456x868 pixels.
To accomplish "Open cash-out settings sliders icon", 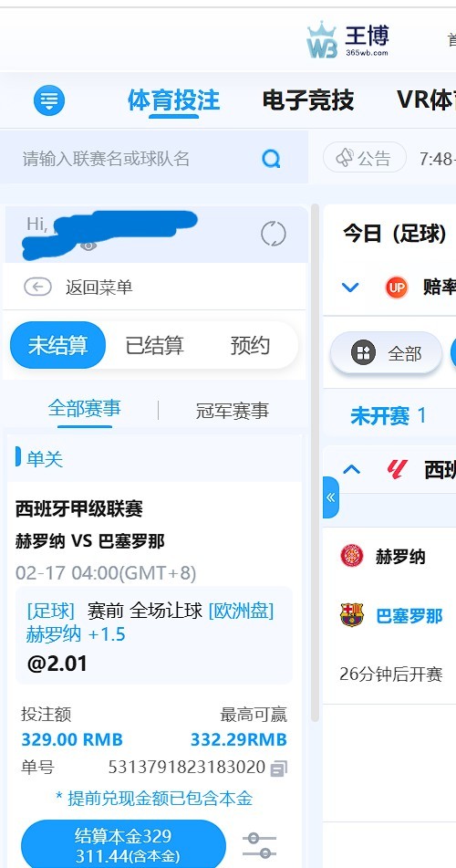I will [x=259, y=846].
